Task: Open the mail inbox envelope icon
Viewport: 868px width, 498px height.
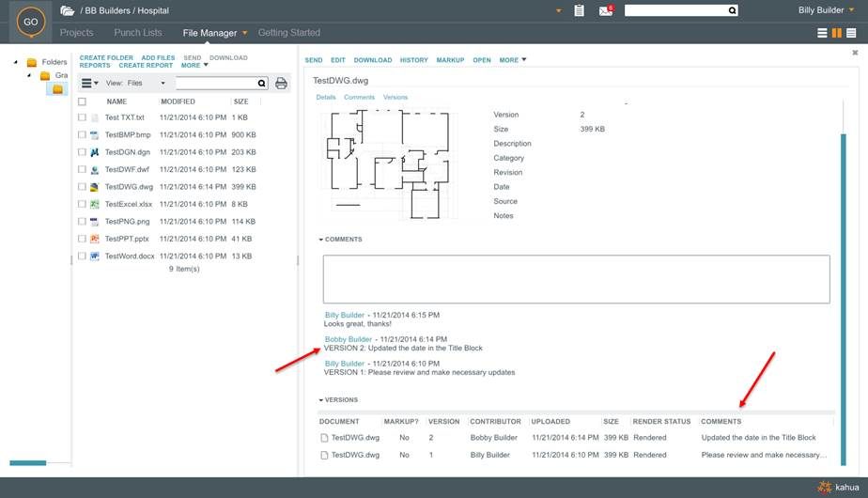Action: point(605,11)
